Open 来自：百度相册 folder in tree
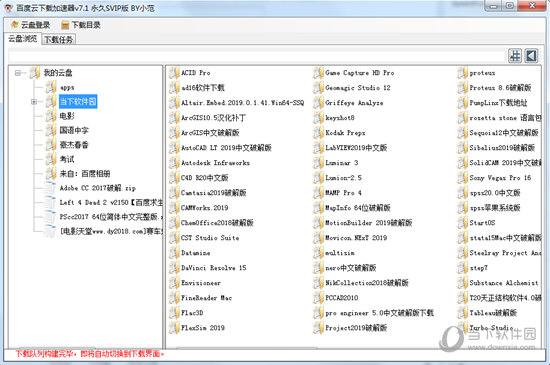 [85, 174]
